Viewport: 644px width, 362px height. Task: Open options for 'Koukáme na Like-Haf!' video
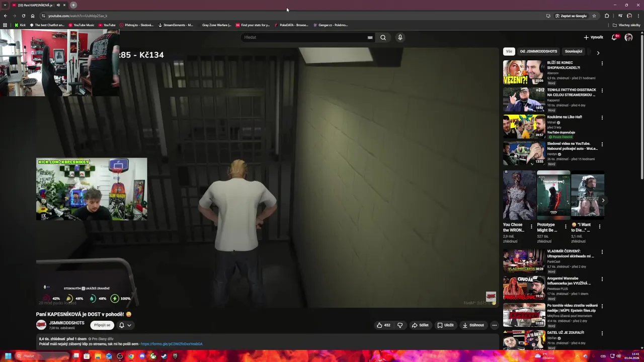click(x=602, y=118)
